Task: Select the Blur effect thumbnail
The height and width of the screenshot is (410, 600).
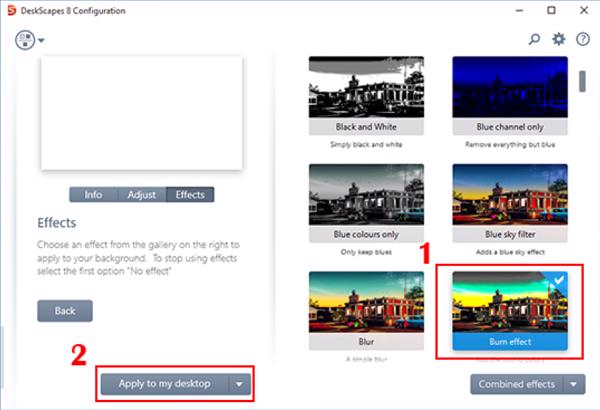Action: click(366, 310)
